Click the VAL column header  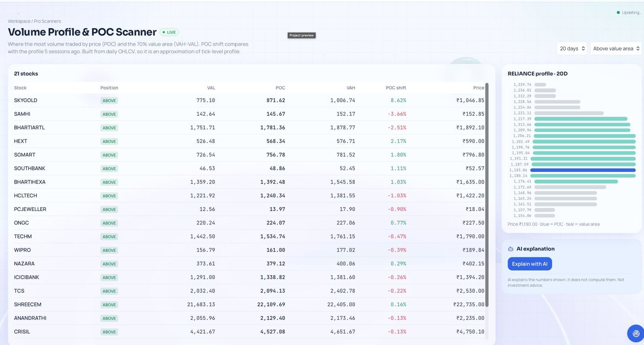pos(211,88)
